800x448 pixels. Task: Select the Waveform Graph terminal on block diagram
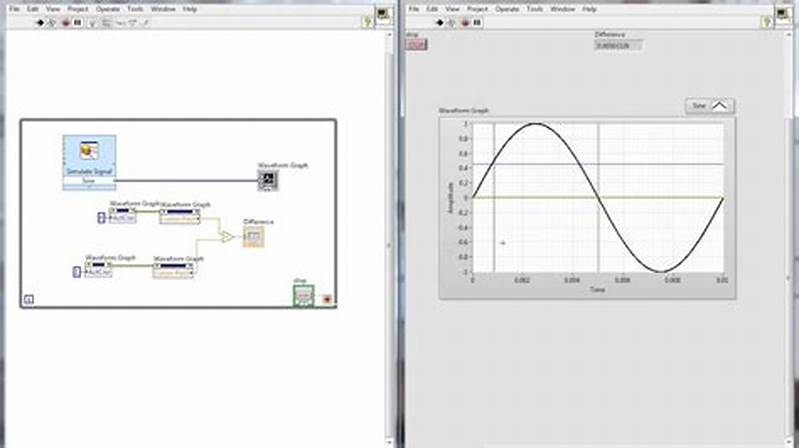coord(268,181)
